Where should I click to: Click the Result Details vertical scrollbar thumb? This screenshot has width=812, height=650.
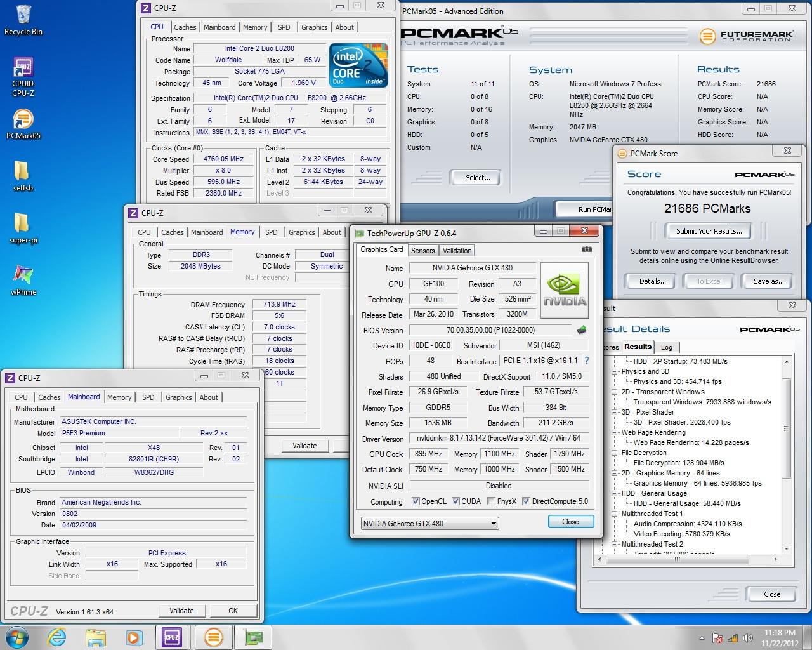[787, 428]
